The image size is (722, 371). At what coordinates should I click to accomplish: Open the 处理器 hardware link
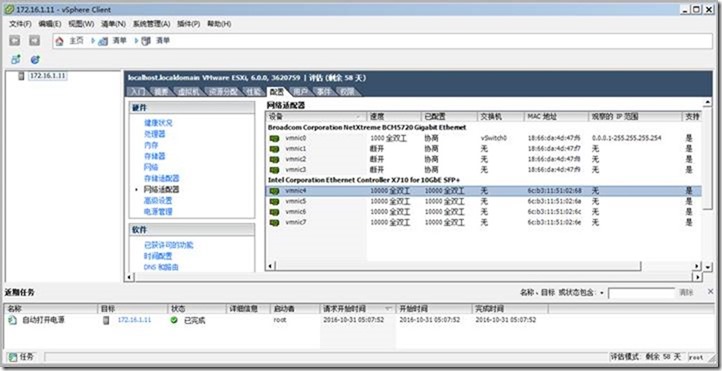point(155,134)
